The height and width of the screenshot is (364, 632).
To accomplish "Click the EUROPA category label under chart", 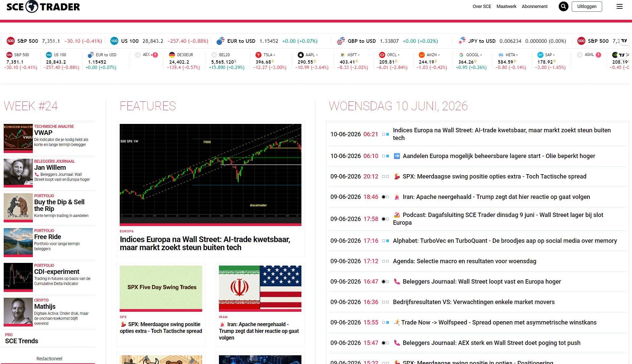I will [127, 231].
